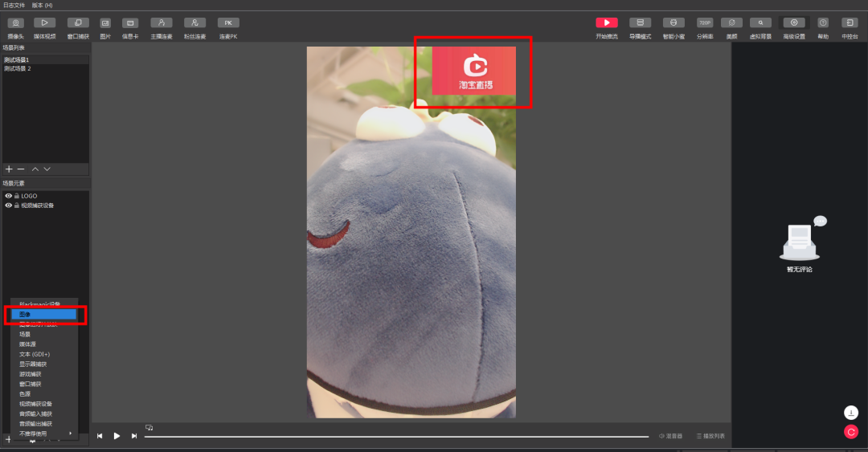Image resolution: width=868 pixels, height=452 pixels.
Task: Insert a 信息卡 info card
Action: [x=130, y=27]
